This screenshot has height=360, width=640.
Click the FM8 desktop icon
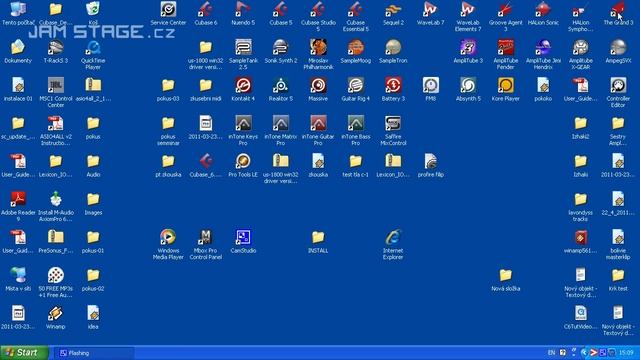(431, 85)
